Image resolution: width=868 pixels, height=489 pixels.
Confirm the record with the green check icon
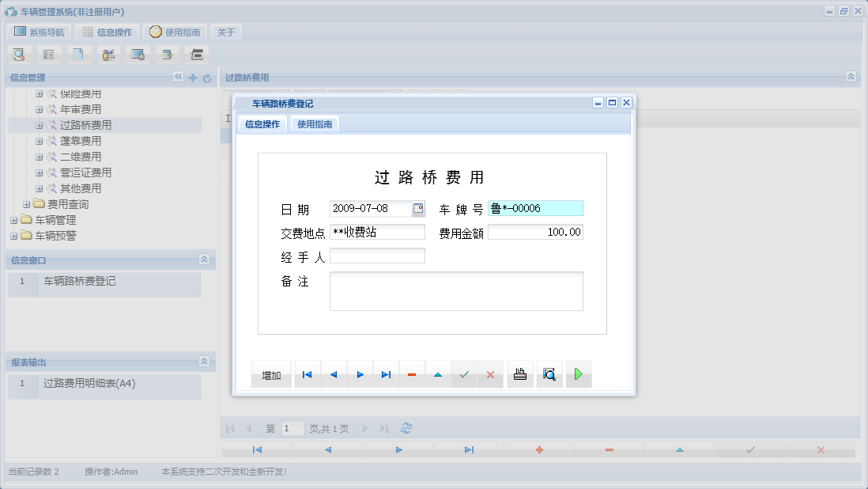click(464, 373)
